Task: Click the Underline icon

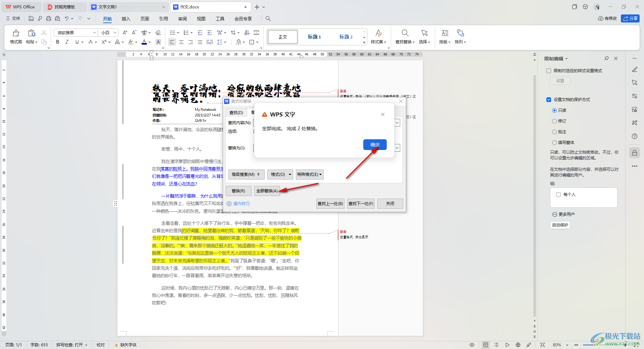Action: (77, 42)
